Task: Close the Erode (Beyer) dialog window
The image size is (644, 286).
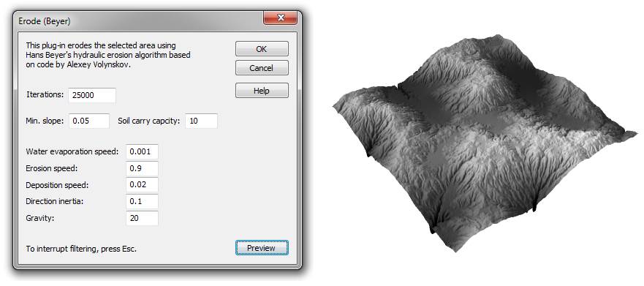Action: pyautogui.click(x=280, y=18)
